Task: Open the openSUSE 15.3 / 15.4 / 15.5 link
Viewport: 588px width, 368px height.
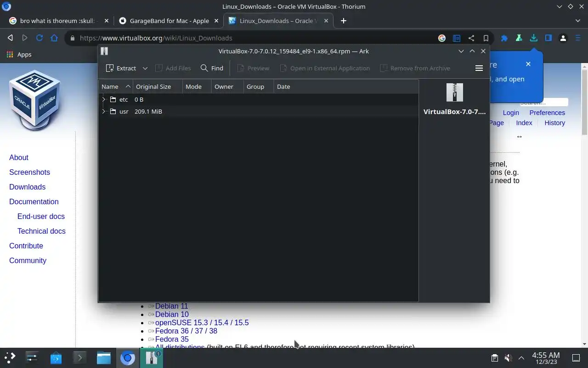Action: [202, 323]
